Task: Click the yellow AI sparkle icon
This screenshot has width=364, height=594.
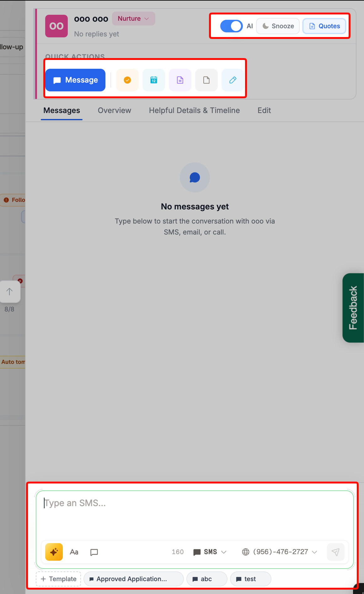Action: tap(54, 552)
